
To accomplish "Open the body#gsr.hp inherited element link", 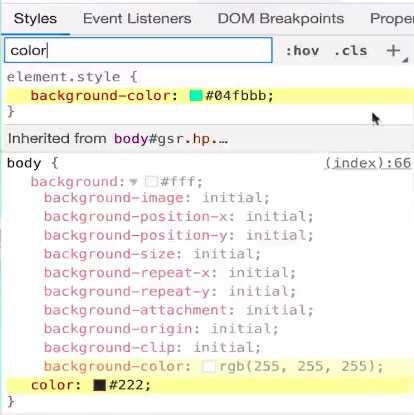I will [x=171, y=139].
